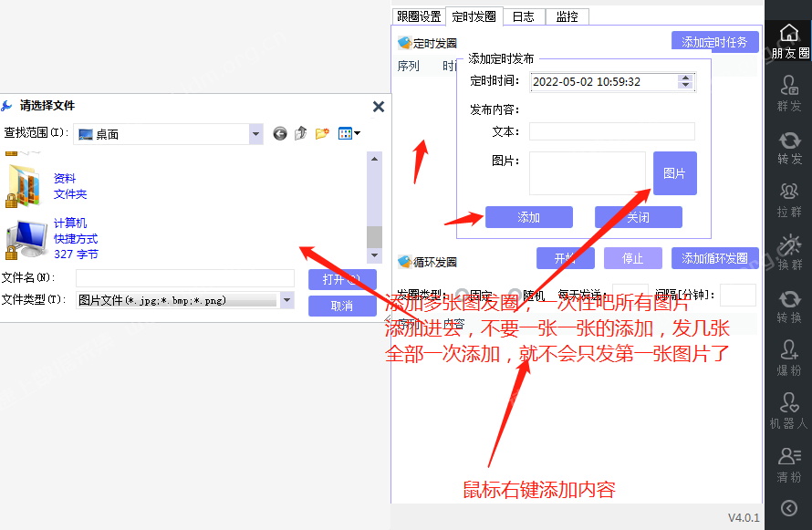Expand the 查找范围 桌面 dropdown

click(x=255, y=134)
